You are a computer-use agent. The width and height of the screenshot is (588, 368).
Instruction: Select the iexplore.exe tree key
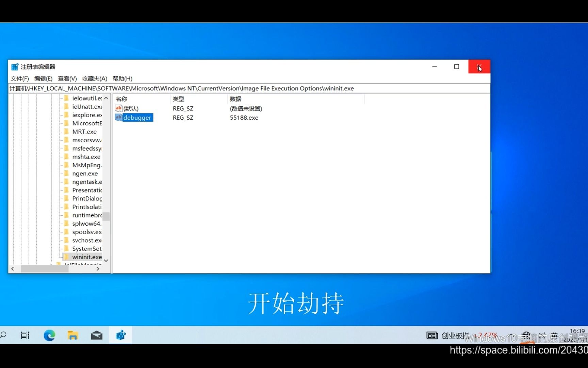pyautogui.click(x=87, y=115)
